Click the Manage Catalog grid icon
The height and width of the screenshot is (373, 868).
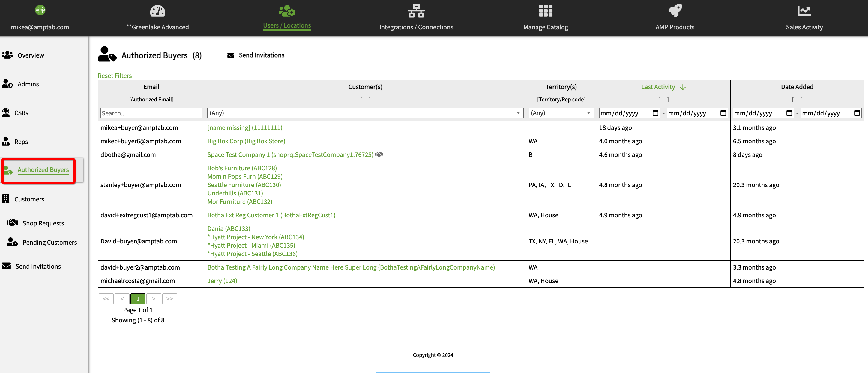coord(545,11)
